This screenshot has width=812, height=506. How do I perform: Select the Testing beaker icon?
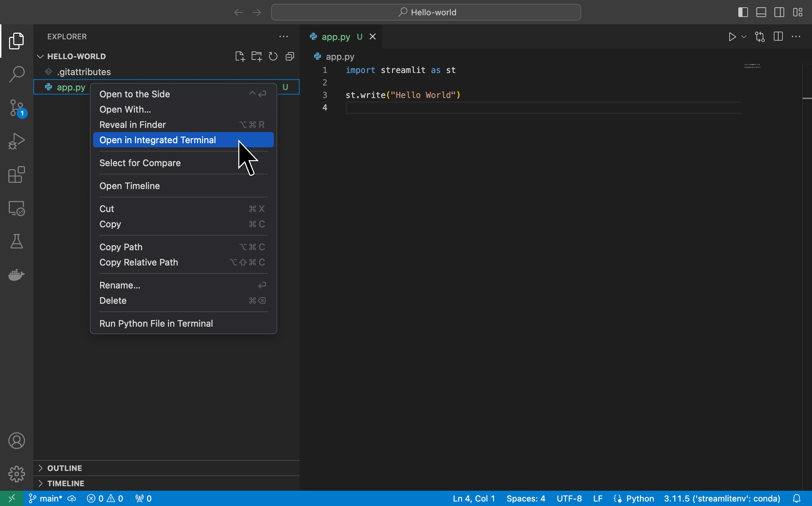16,242
